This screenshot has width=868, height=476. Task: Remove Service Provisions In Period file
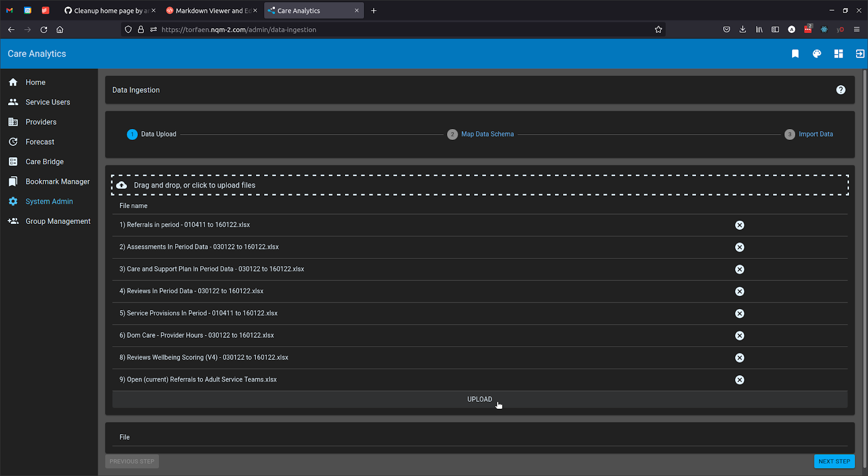[x=739, y=313]
